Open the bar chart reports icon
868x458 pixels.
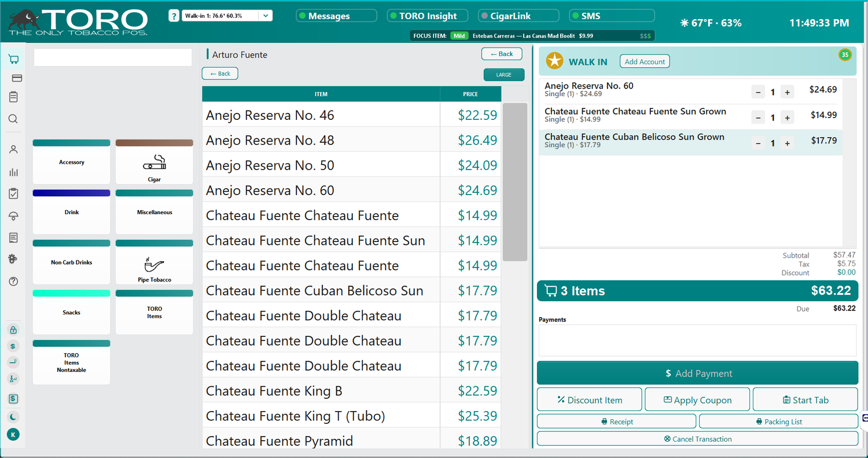coord(13,172)
